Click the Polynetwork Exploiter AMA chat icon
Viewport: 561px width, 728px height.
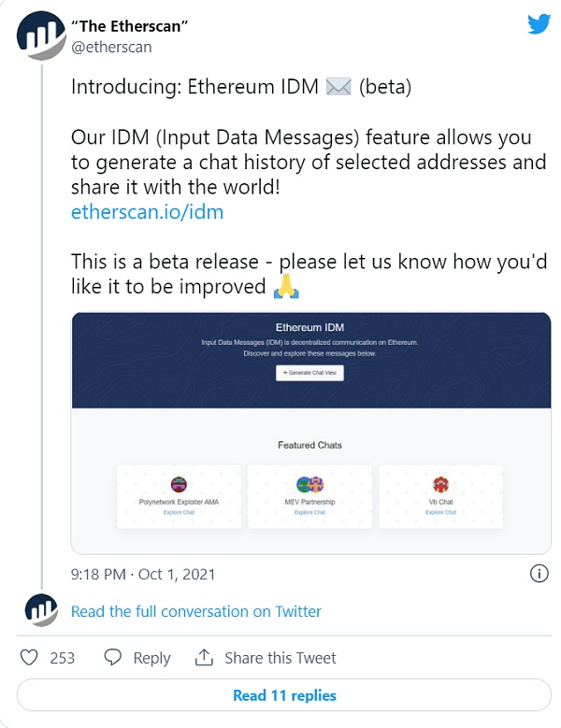click(179, 485)
